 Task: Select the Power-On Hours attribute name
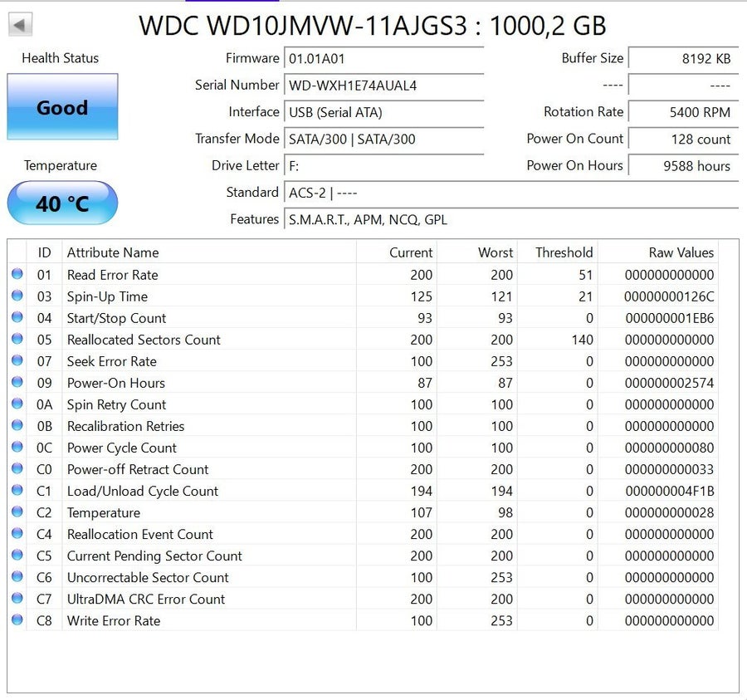(x=116, y=383)
